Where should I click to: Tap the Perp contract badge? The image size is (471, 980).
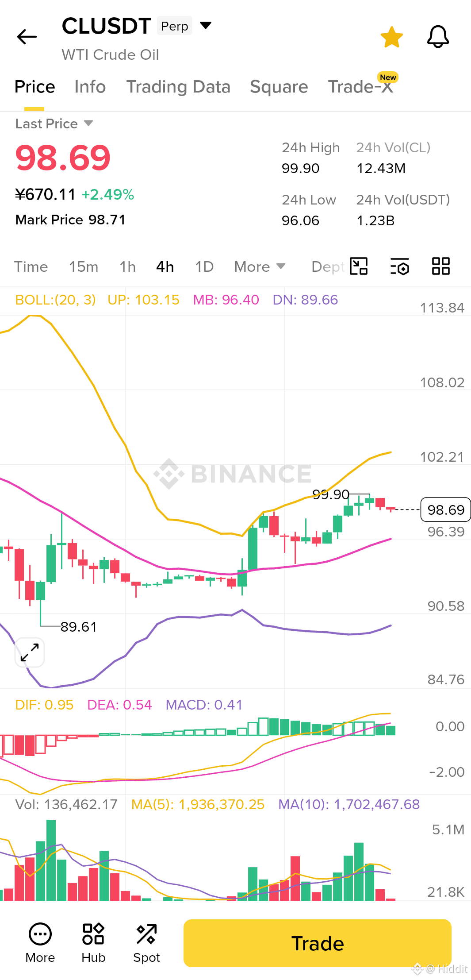coord(175,26)
